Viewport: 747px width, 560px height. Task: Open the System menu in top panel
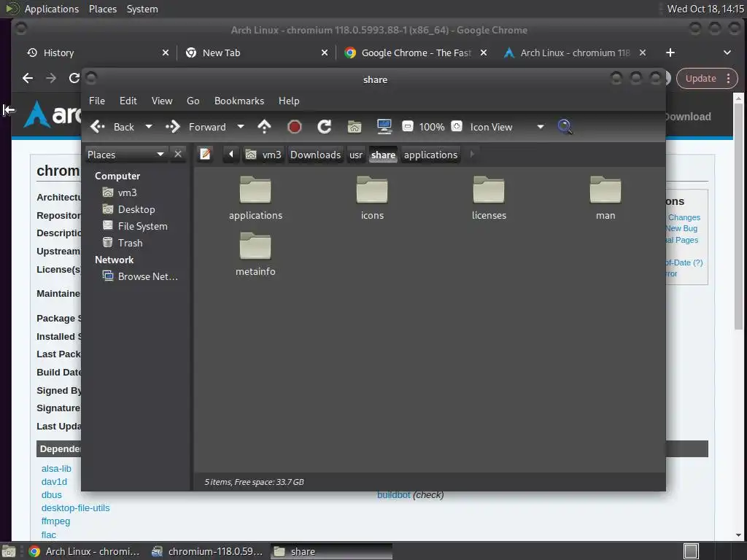pos(142,9)
